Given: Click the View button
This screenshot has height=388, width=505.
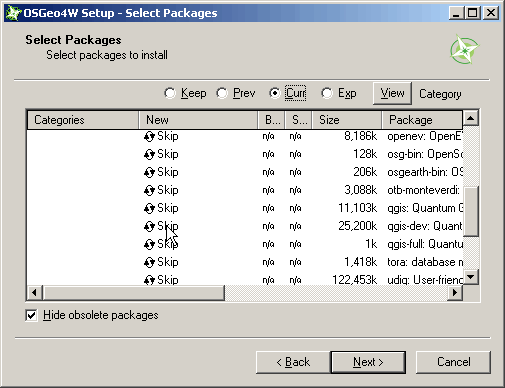Looking at the screenshot, I should [392, 93].
